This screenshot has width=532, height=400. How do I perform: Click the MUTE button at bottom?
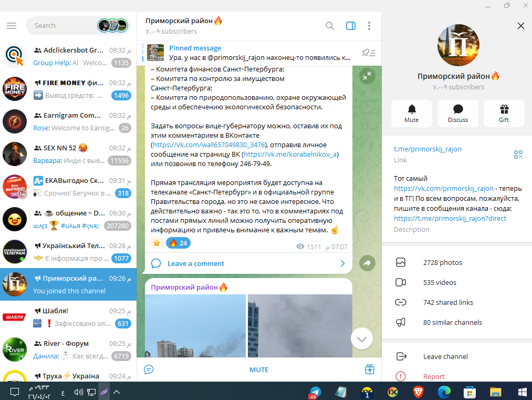tap(259, 370)
